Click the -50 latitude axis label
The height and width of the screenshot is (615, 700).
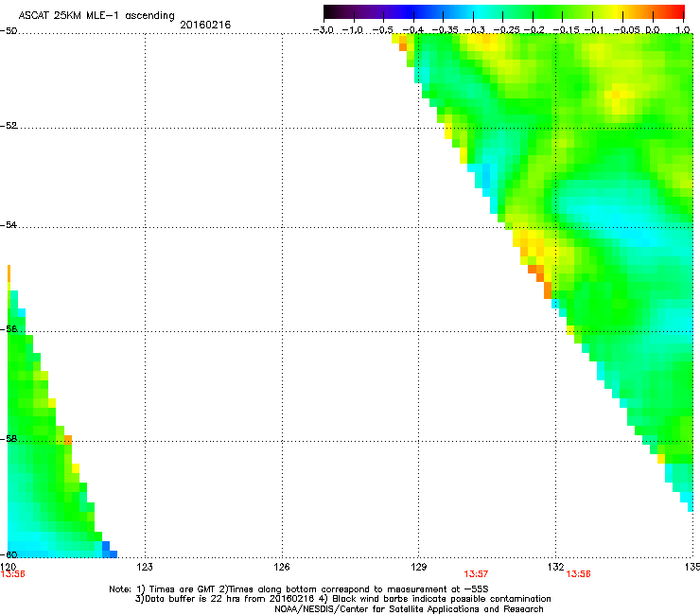click(9, 31)
